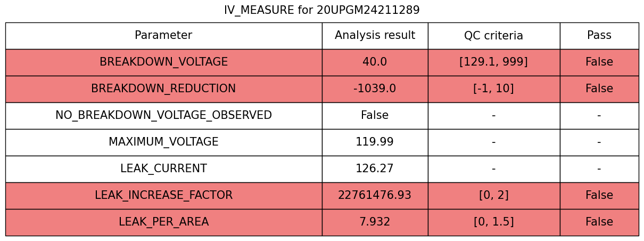Screen dimensions: 644x241
Task: Click the 7.932 analysis result value
Action: [375, 222]
